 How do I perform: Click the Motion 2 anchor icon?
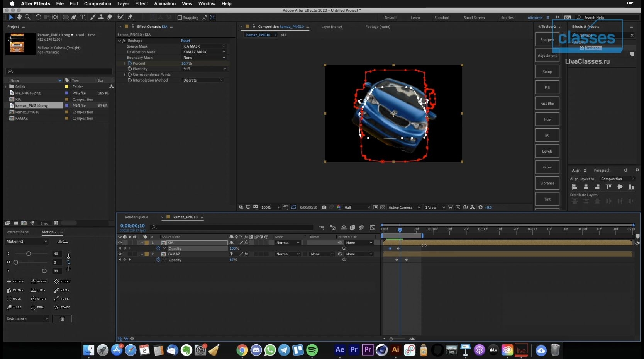tap(68, 268)
